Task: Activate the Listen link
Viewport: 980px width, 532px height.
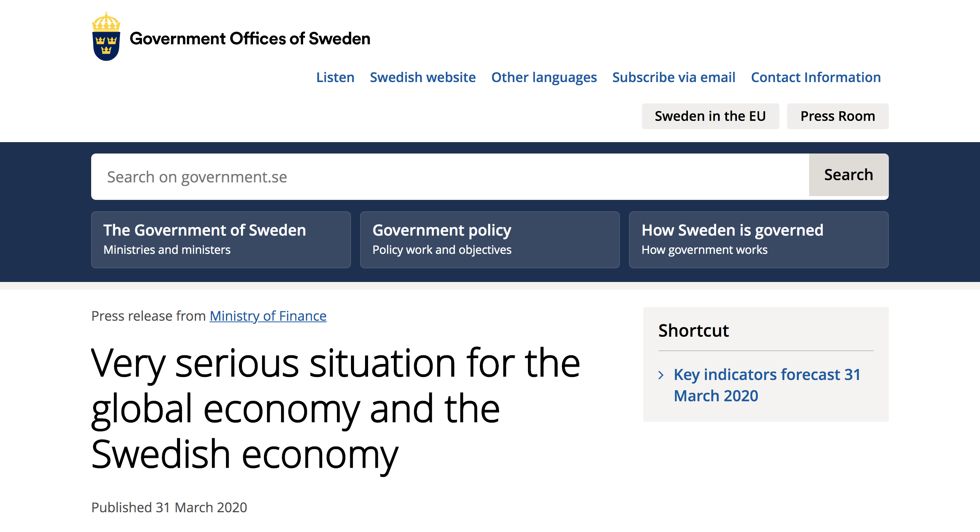Action: 335,77
